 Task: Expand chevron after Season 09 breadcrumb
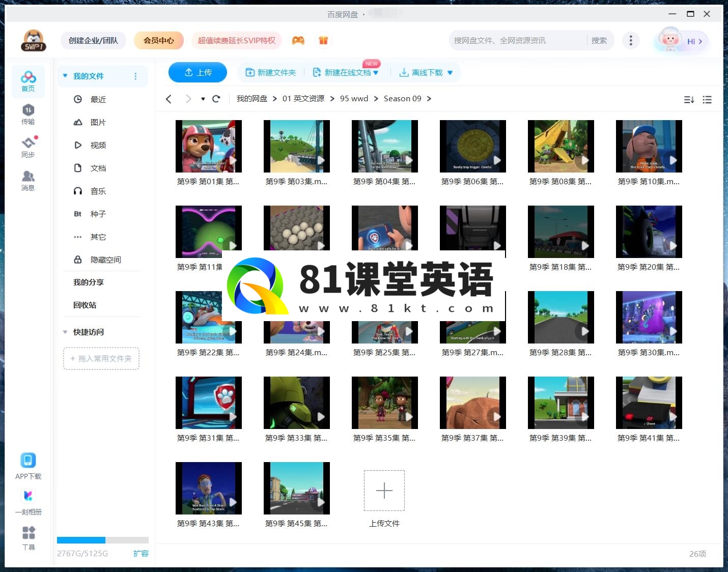click(429, 99)
